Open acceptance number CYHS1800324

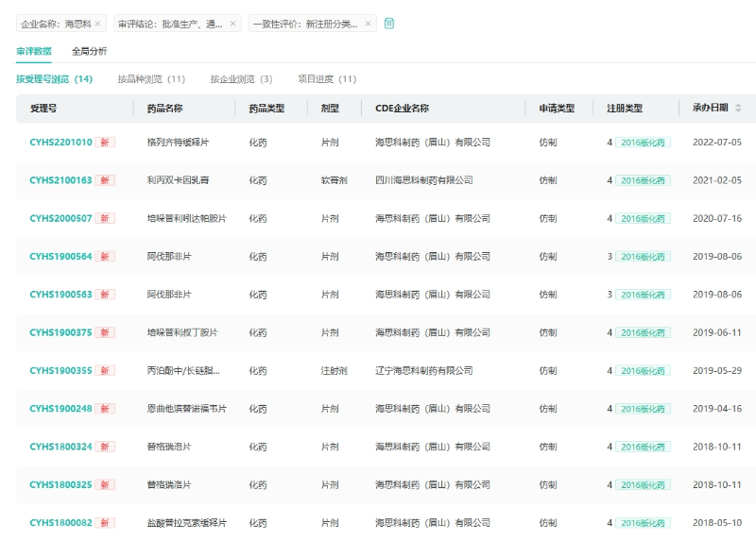point(60,447)
